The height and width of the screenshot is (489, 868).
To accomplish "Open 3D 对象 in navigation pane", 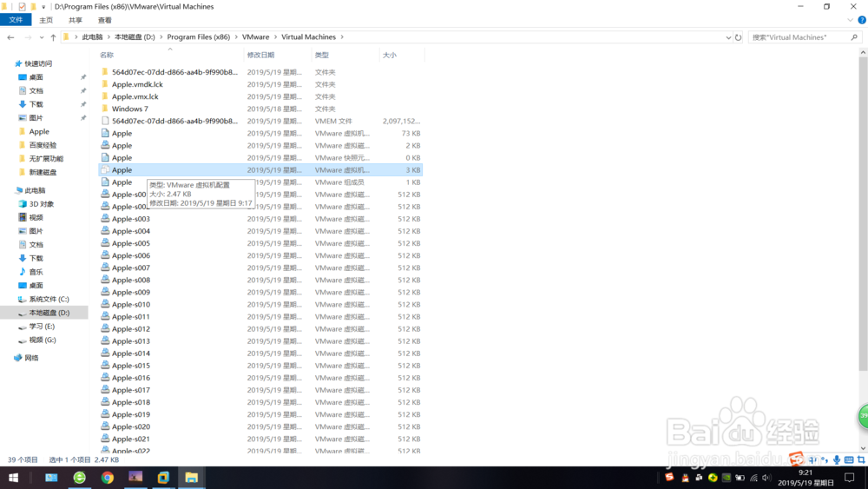I will [x=42, y=204].
